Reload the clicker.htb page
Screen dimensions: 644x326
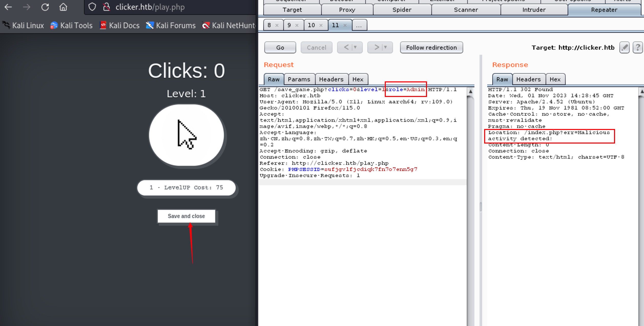pyautogui.click(x=45, y=7)
